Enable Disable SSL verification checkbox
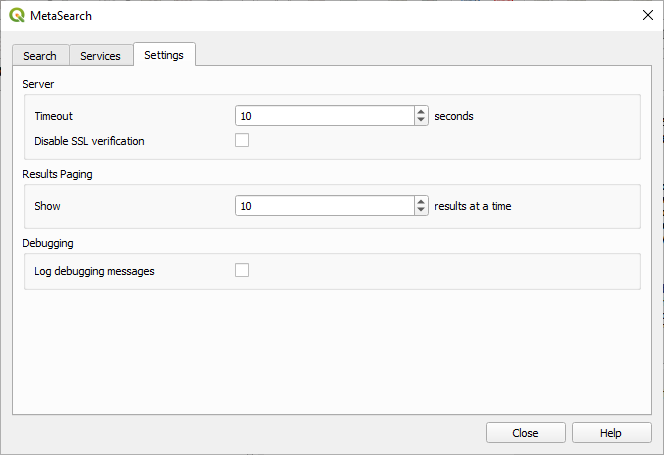The height and width of the screenshot is (455, 664). (242, 141)
